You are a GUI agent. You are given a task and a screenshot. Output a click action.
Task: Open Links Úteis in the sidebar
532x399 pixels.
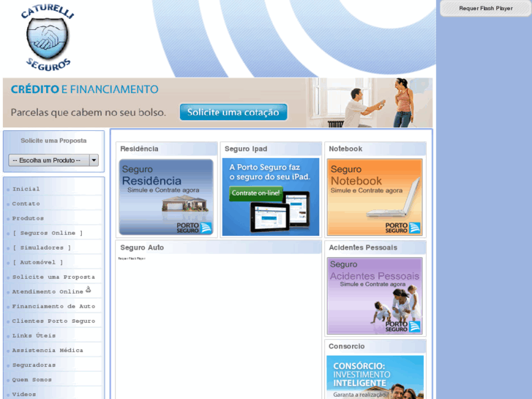point(34,335)
